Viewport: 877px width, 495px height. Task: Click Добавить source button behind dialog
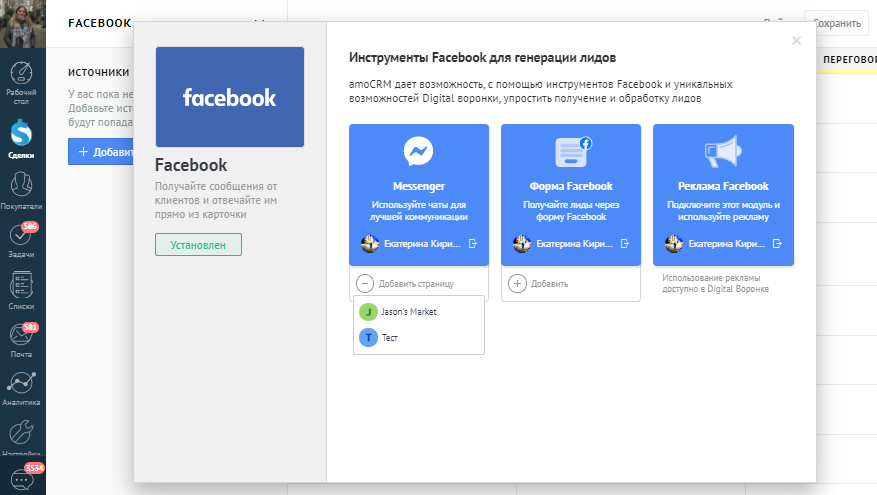[101, 152]
